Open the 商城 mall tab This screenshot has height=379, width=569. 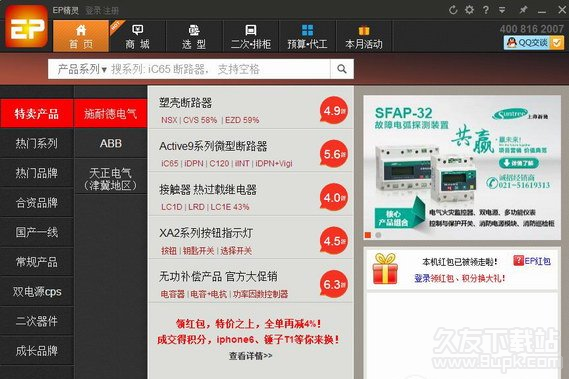(138, 36)
